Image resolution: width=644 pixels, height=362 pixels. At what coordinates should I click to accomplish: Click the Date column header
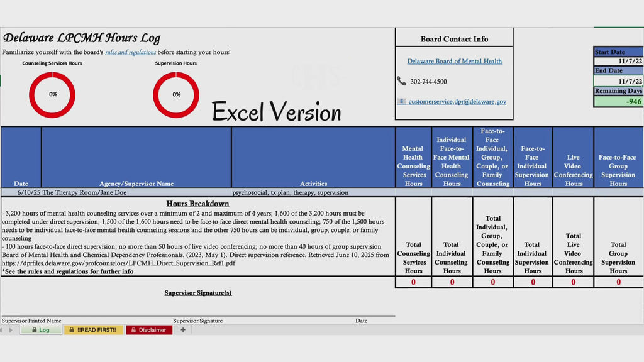(21, 157)
